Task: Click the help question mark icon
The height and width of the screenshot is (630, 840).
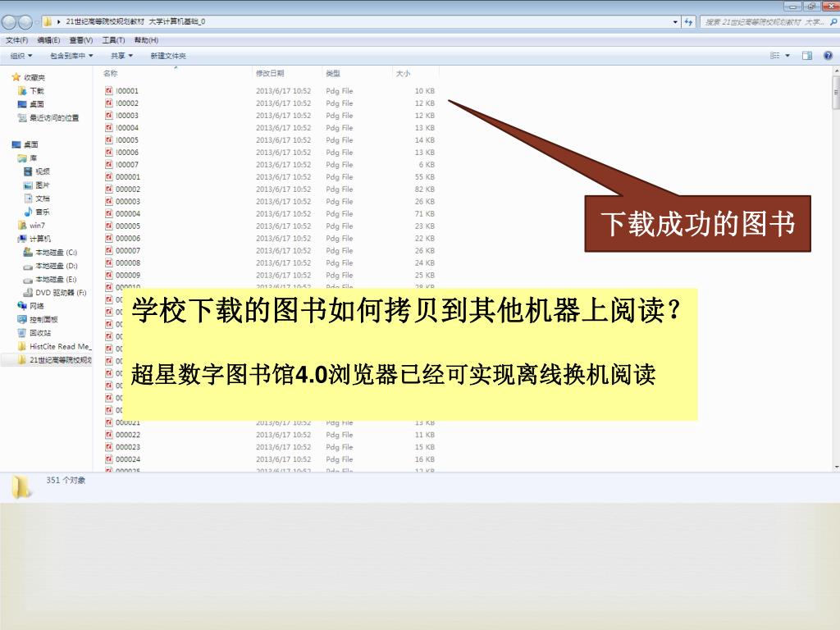Action: coord(828,56)
